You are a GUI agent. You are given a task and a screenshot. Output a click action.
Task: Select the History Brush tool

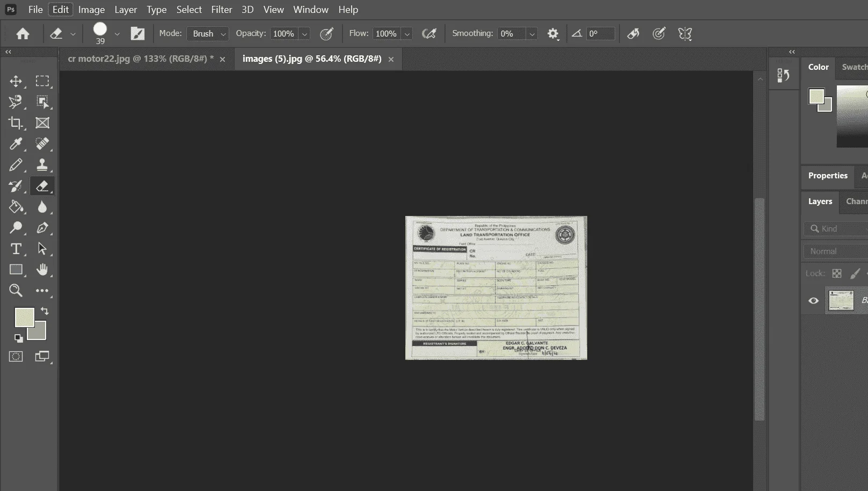tap(16, 186)
